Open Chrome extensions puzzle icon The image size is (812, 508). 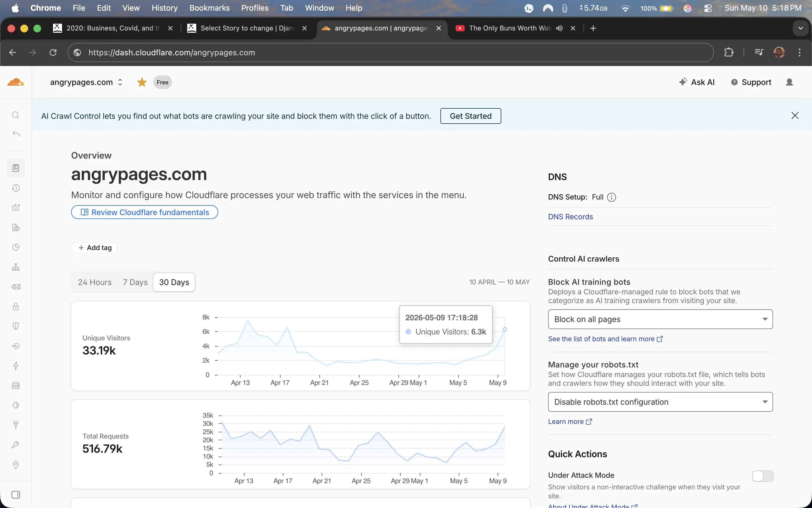point(729,52)
